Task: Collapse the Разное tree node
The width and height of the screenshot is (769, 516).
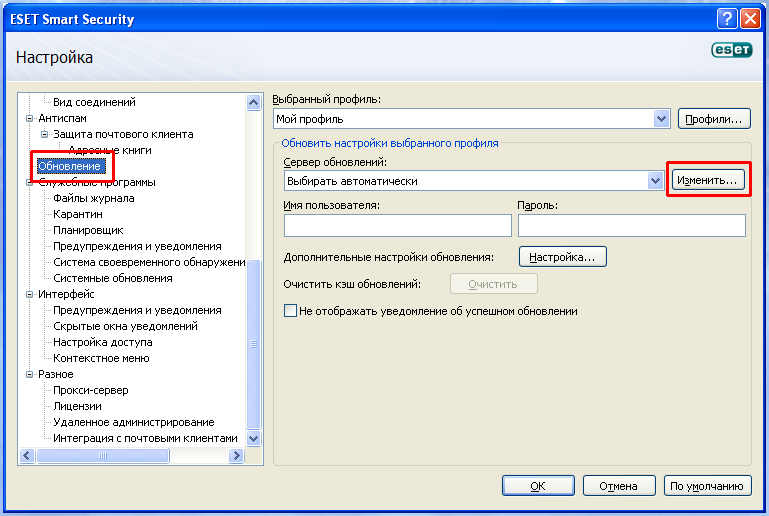Action: (29, 374)
